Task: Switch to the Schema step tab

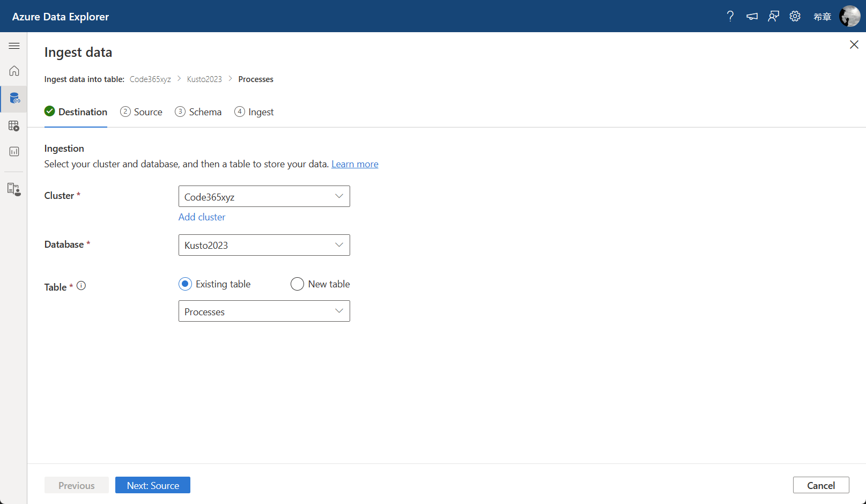Action: 198,112
